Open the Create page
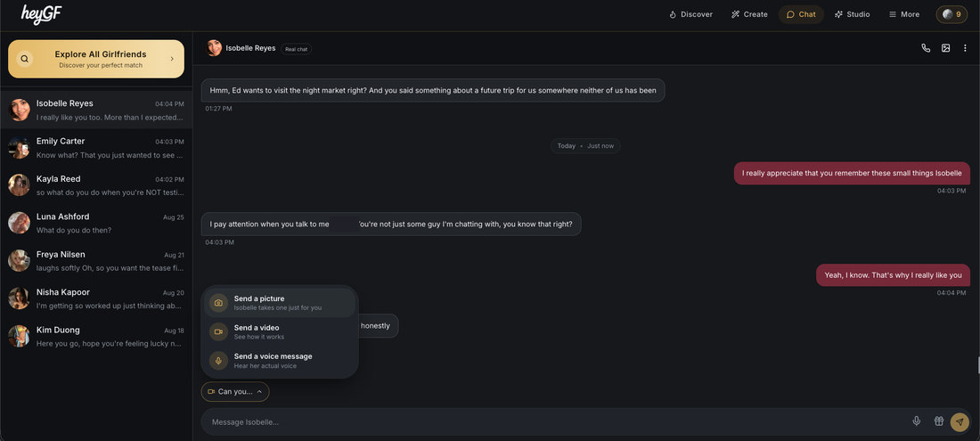 [x=749, y=14]
